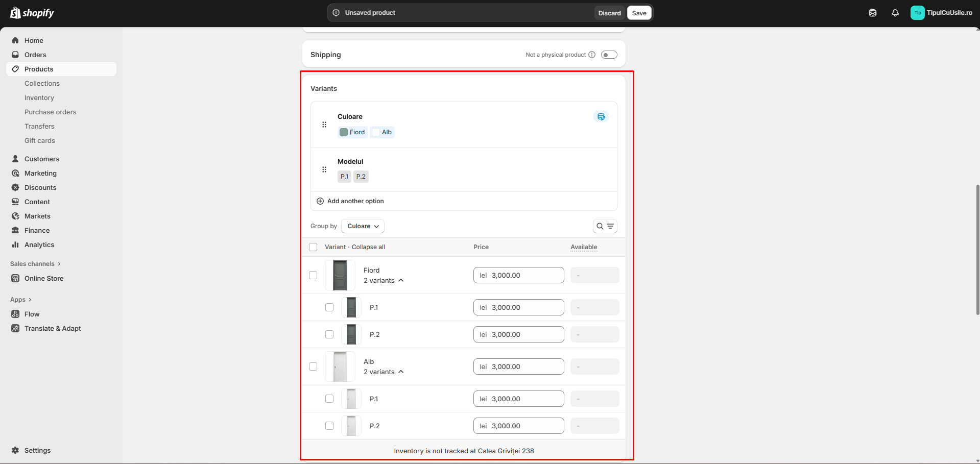Viewport: 980px width, 464px height.
Task: Click the Shopify logo in top bar
Action: [32, 13]
